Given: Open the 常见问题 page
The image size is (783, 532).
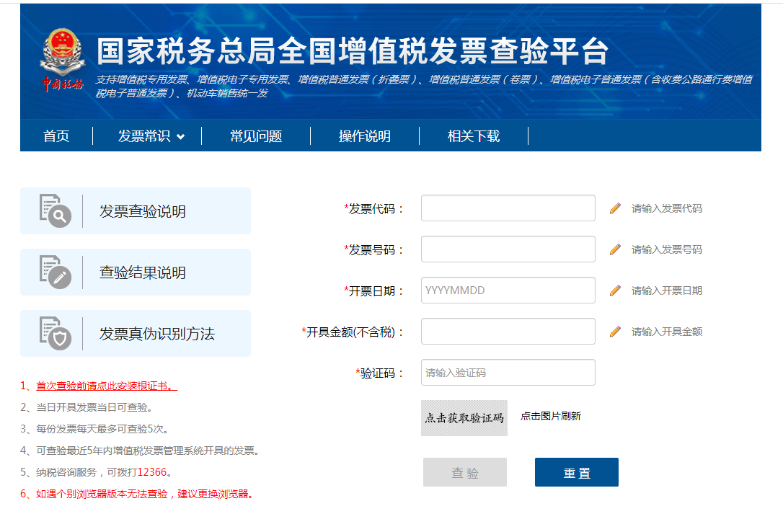Looking at the screenshot, I should pos(256,136).
